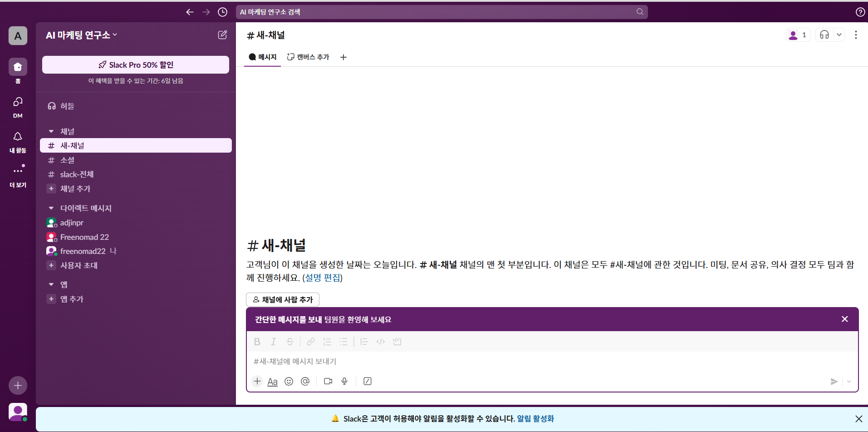Click 설명 편집 link
868x432 pixels.
(x=322, y=278)
